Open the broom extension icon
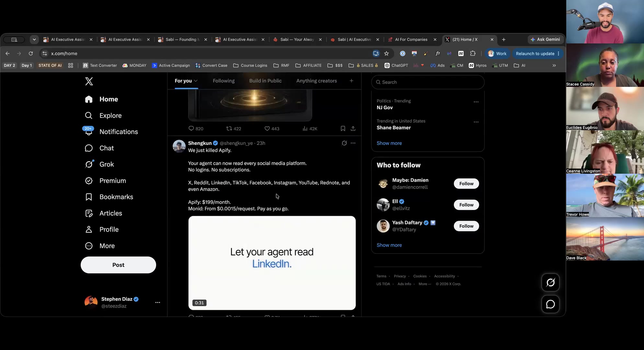Screen dimensions: 644x350 pos(426,54)
